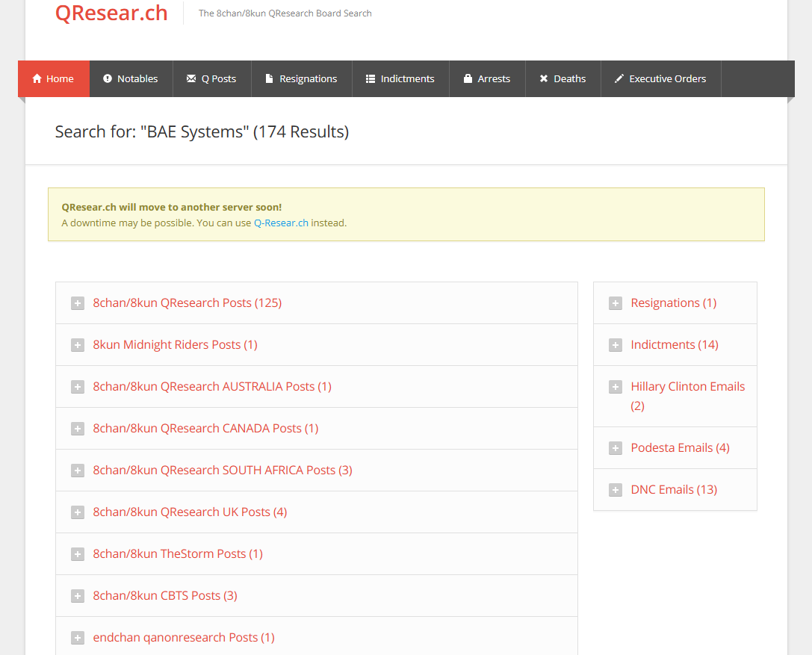Screen dimensions: 812x655
Task: Expand Hillary Clinton Emails plus icon
Action: tap(616, 388)
